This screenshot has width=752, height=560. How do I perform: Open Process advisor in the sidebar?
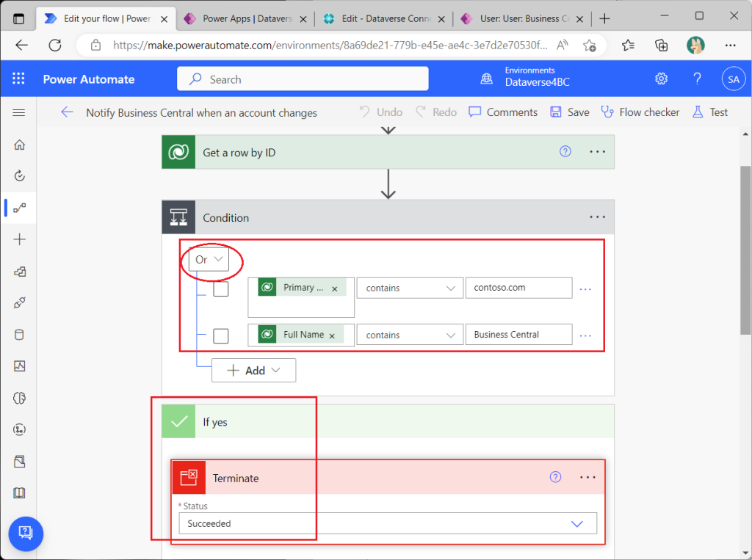pos(19,429)
